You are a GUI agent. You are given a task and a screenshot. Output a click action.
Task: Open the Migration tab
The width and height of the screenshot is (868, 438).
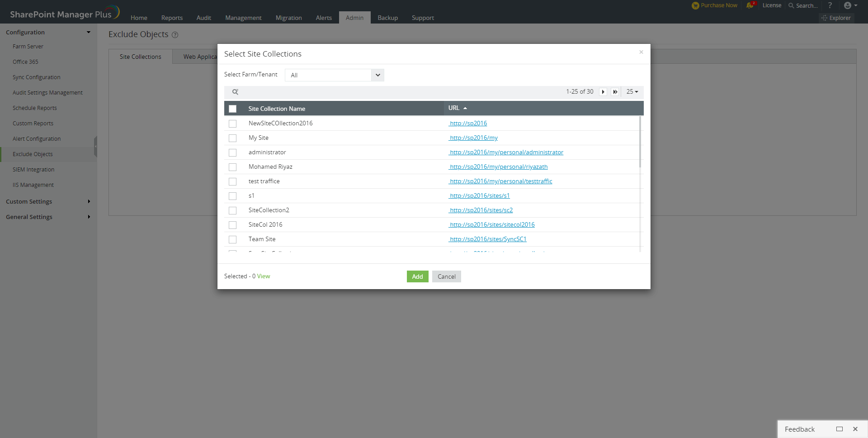pos(288,18)
